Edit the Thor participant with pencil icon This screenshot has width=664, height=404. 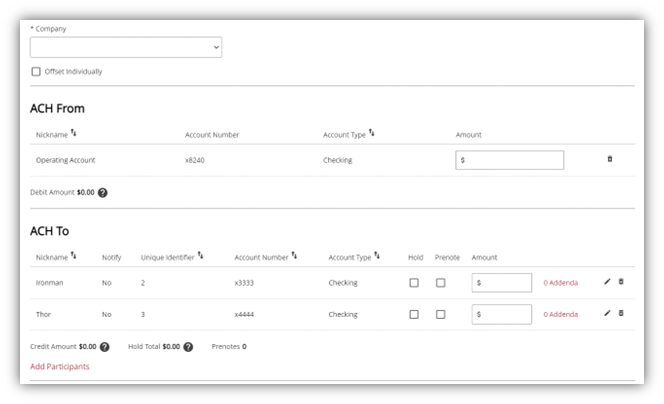coord(607,313)
